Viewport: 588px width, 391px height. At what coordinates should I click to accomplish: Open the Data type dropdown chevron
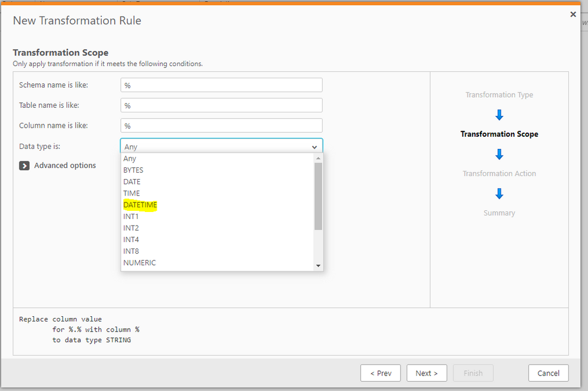(x=314, y=147)
